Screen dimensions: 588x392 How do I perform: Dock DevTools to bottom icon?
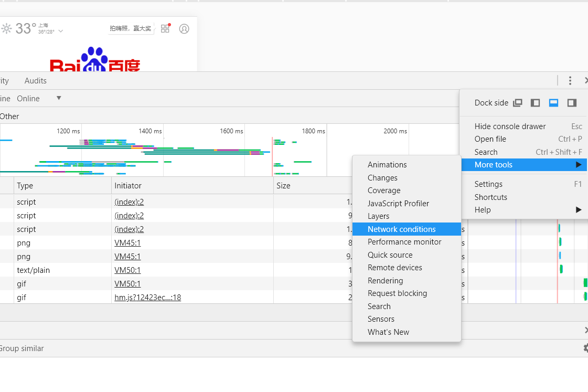553,103
